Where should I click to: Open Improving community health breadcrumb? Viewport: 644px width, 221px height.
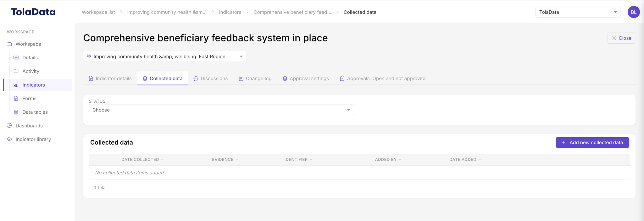pos(167,12)
